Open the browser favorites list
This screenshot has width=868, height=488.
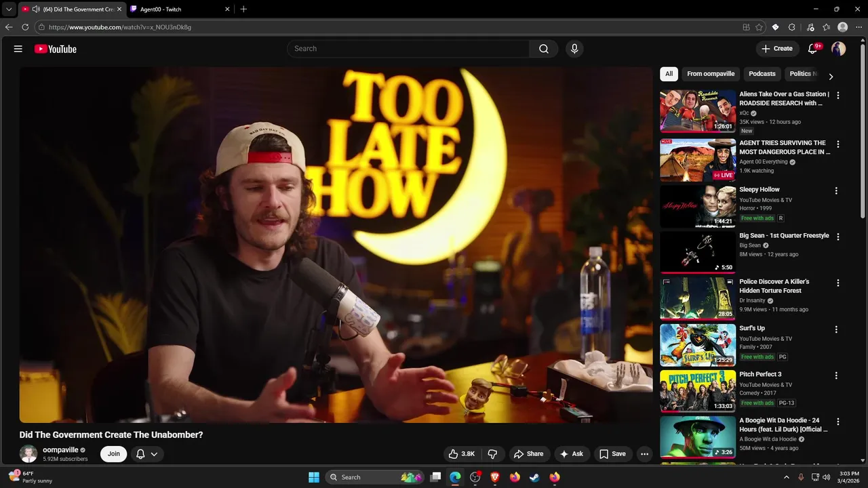pyautogui.click(x=827, y=27)
